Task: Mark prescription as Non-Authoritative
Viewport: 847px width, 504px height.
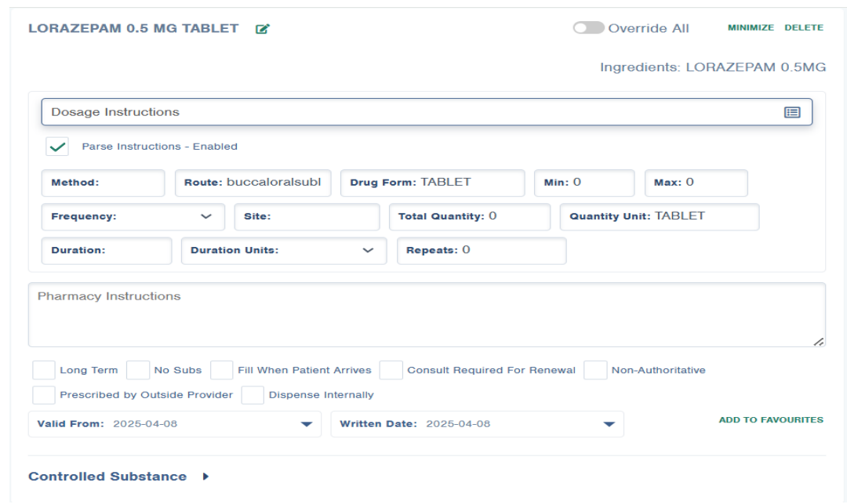Action: (596, 370)
